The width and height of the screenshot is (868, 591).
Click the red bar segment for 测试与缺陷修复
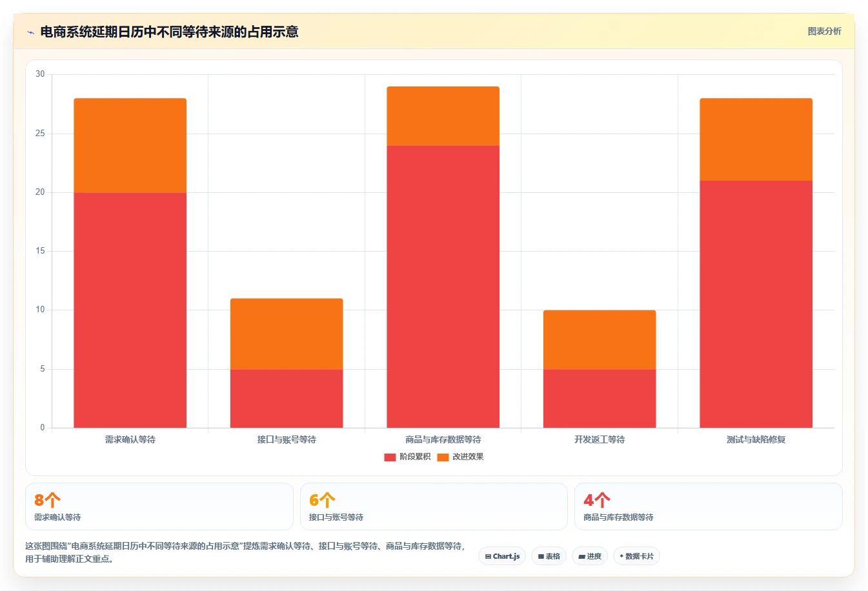click(x=756, y=304)
